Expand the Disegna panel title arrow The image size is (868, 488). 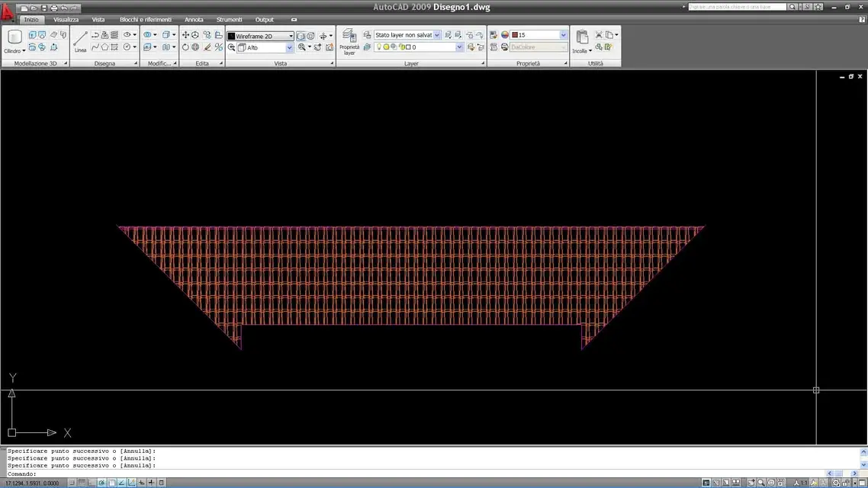pyautogui.click(x=136, y=63)
